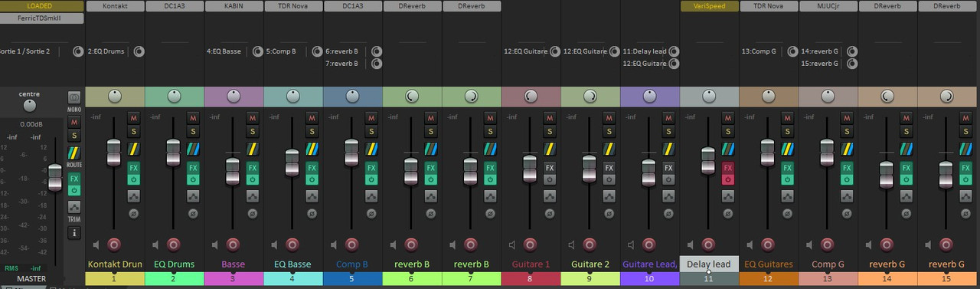Mute the Basse track
Viewport: 980px width, 289px height.
(x=253, y=118)
